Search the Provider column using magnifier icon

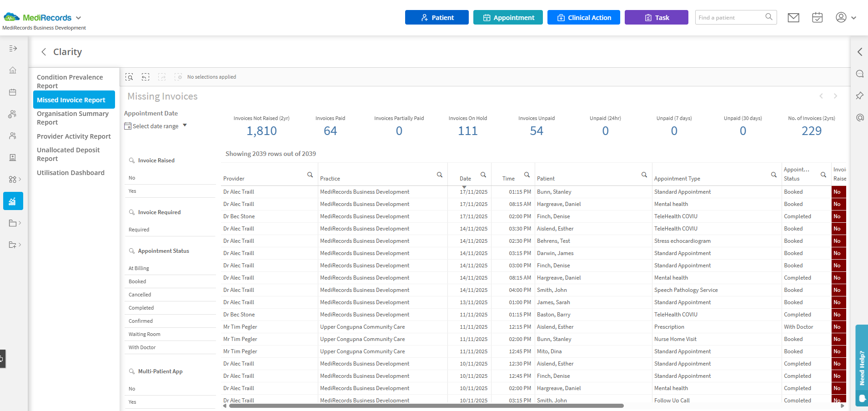coord(310,175)
